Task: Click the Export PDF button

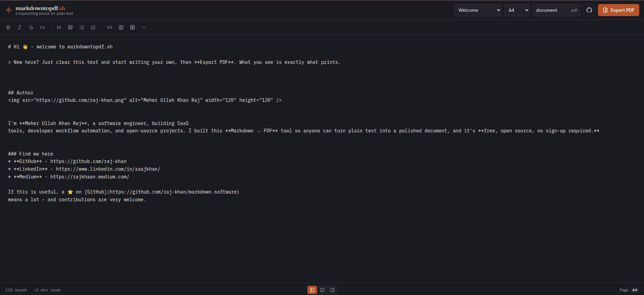Action: point(618,10)
